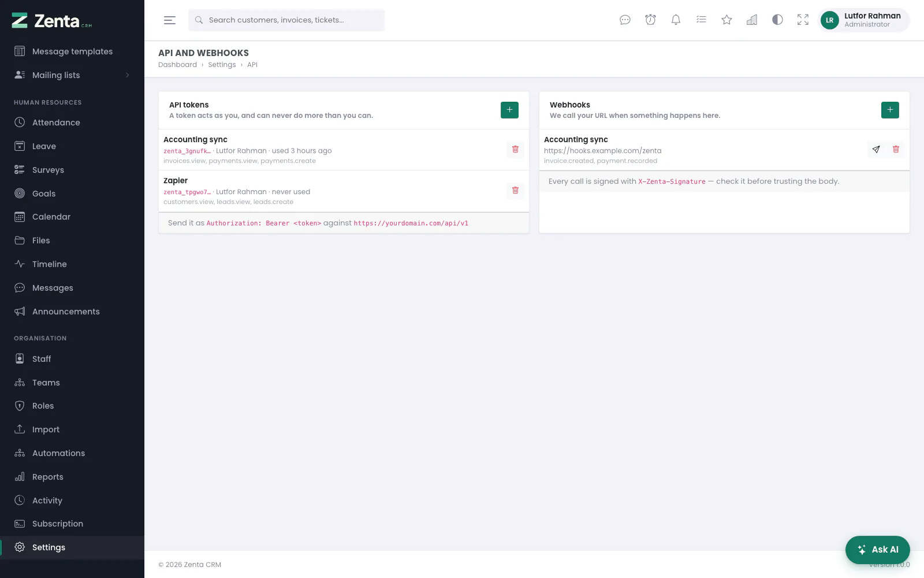Toggle the sidebar hamburger menu
The image size is (924, 578).
point(169,20)
